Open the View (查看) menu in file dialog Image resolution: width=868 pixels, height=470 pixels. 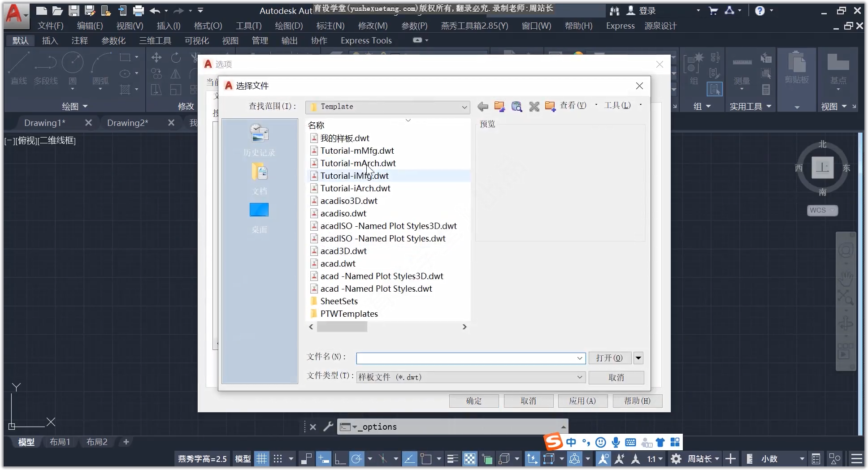pyautogui.click(x=573, y=106)
